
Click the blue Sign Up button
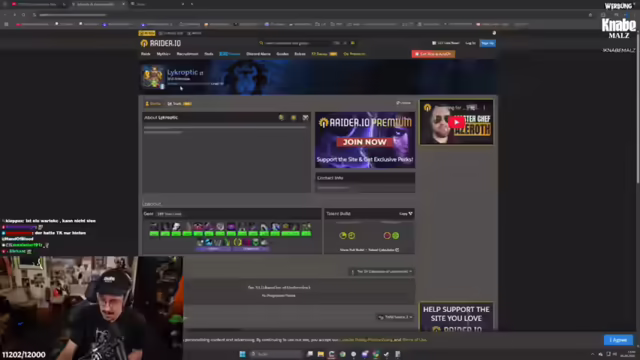pyautogui.click(x=487, y=43)
